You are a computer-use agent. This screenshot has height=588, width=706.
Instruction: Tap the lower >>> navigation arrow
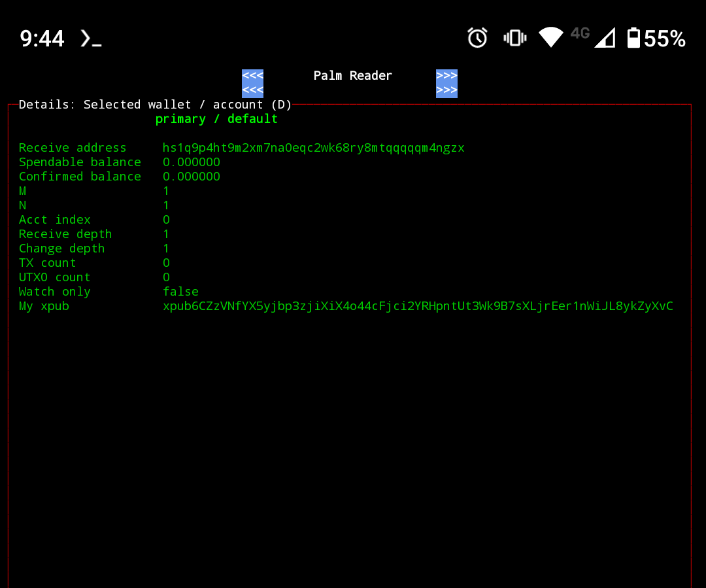pyautogui.click(x=446, y=90)
